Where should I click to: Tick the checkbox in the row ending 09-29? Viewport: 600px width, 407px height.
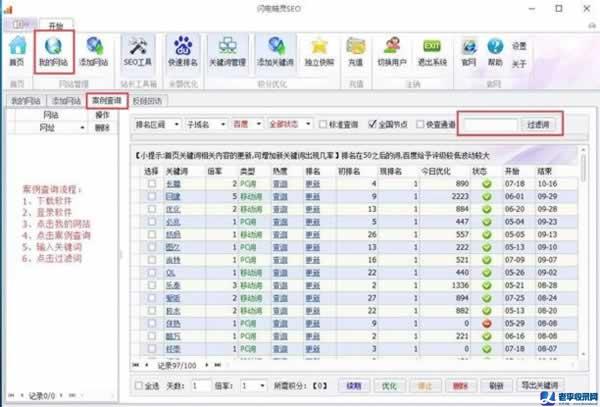click(x=152, y=196)
